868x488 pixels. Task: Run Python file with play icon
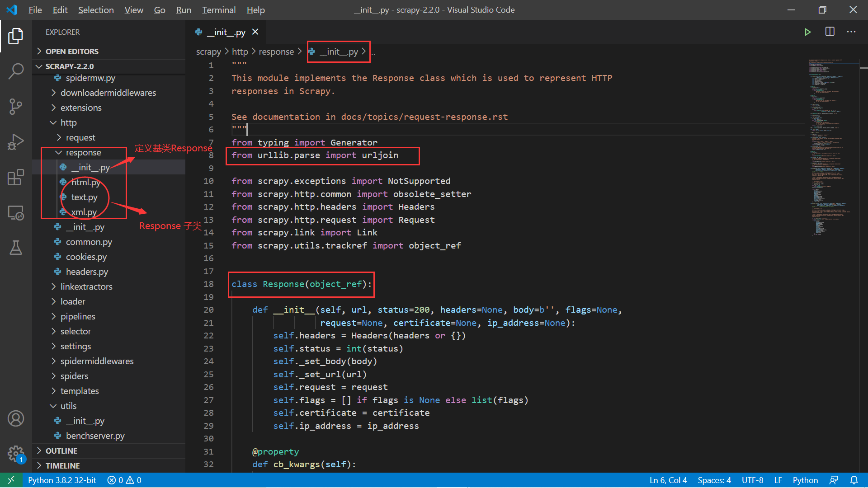point(807,32)
